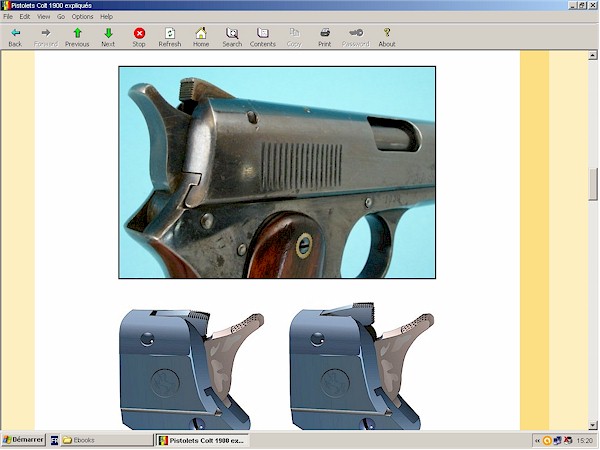Click the Copy toolbar icon

294,38
